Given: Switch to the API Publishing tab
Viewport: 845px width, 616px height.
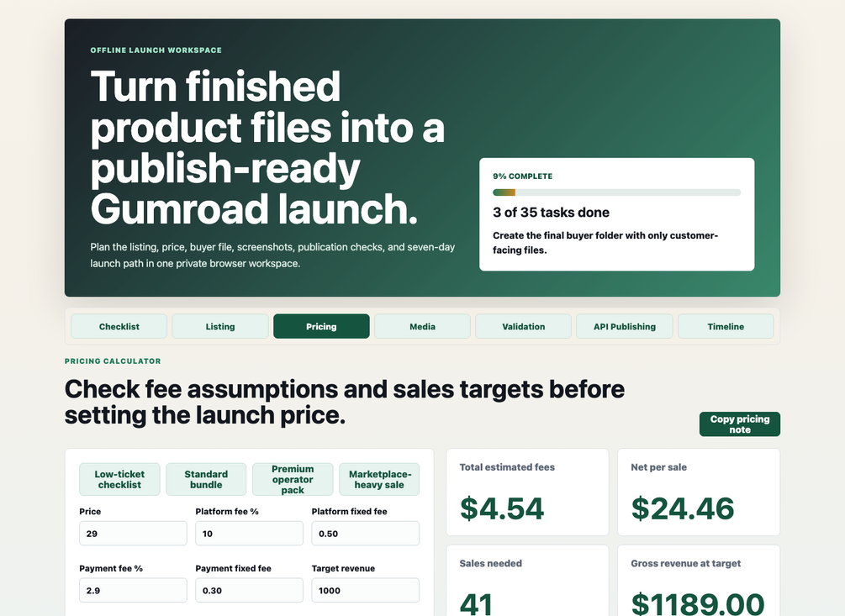Looking at the screenshot, I should pyautogui.click(x=625, y=326).
